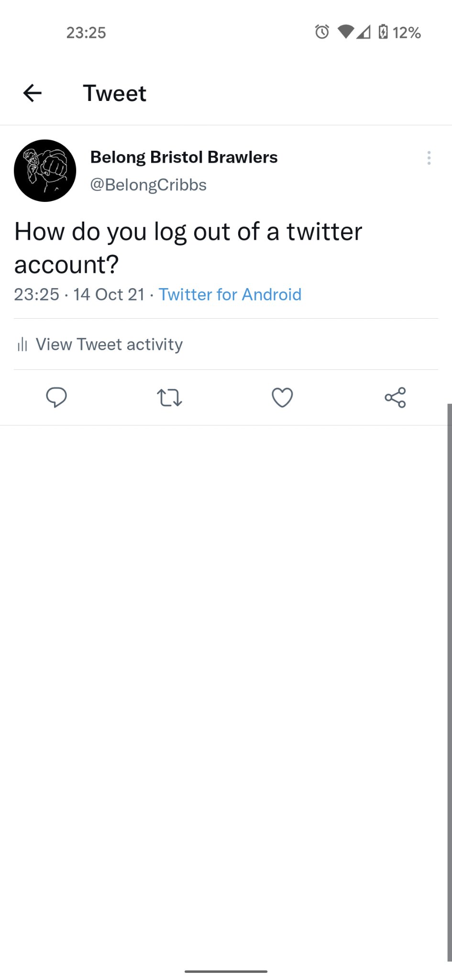Tap the bottom navigation gesture bar
The image size is (452, 980).
click(226, 971)
